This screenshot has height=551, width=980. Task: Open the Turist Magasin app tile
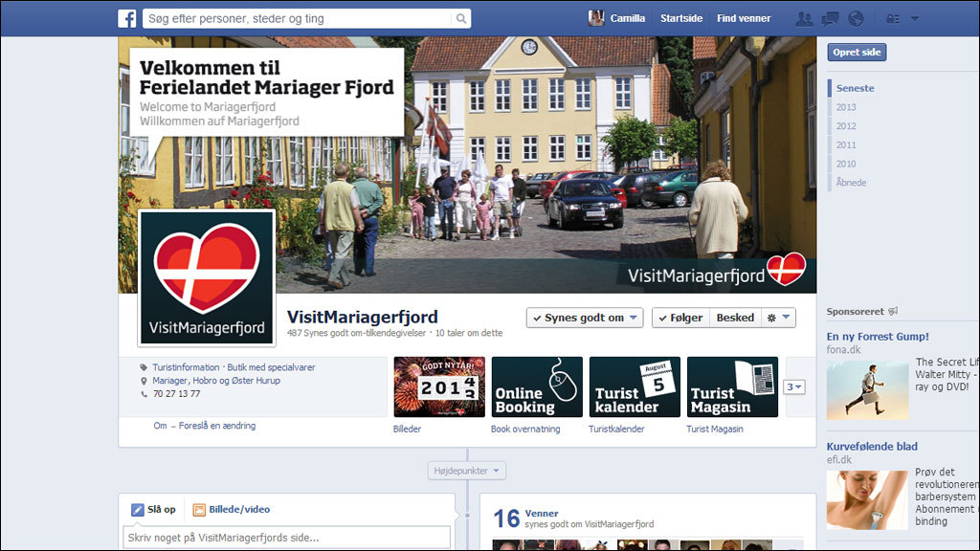pyautogui.click(x=732, y=386)
